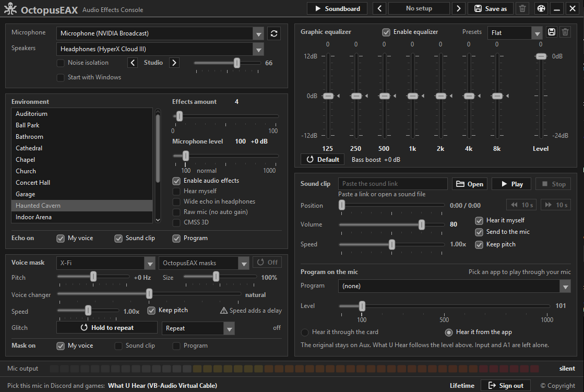
Task: Adjust the Voice changer slider
Action: (149, 294)
